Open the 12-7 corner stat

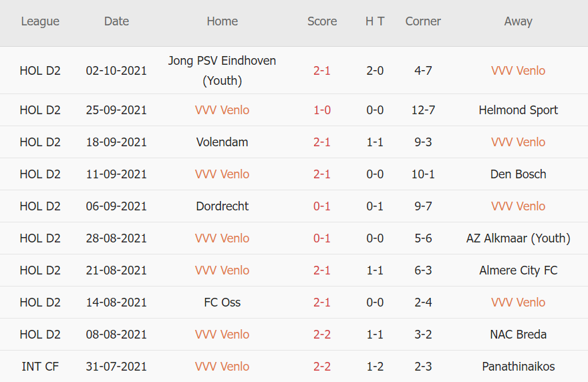pos(423,110)
